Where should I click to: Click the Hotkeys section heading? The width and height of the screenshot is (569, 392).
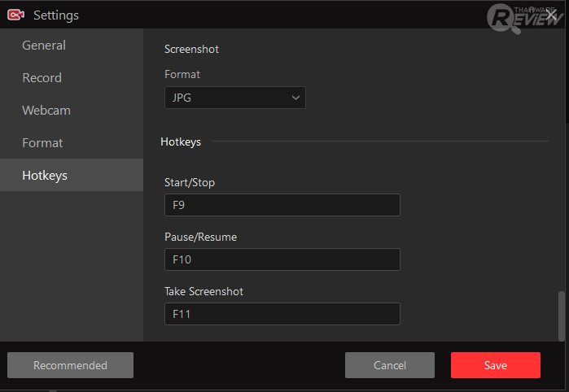click(181, 142)
